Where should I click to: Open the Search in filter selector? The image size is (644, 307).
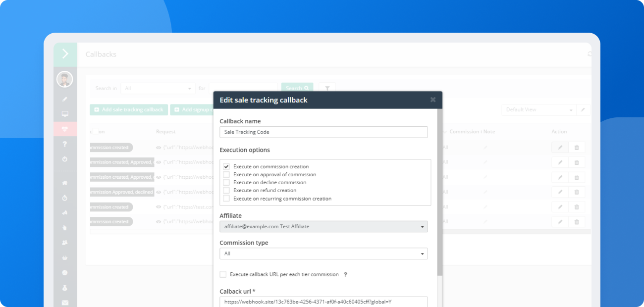(158, 88)
